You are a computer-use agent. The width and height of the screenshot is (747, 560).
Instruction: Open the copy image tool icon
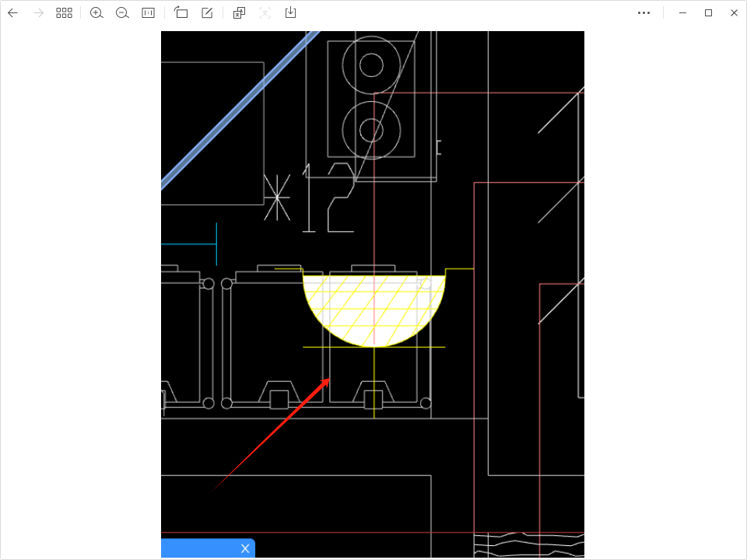(239, 13)
